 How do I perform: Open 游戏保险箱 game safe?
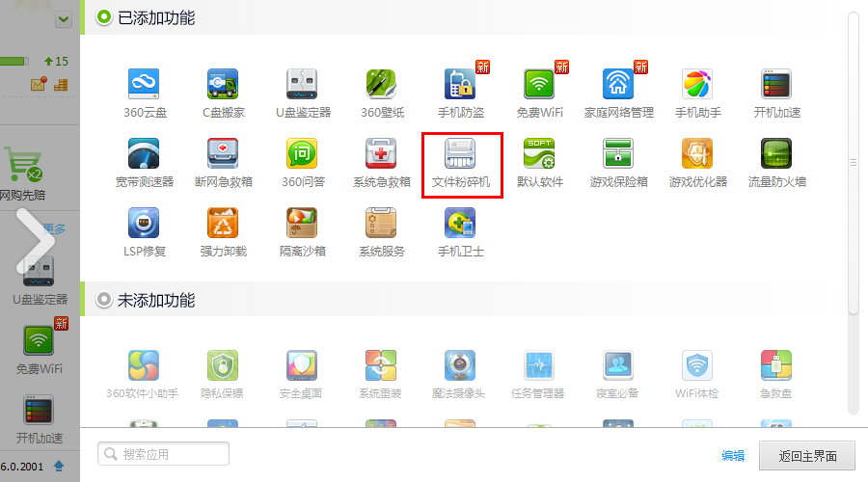tap(618, 163)
